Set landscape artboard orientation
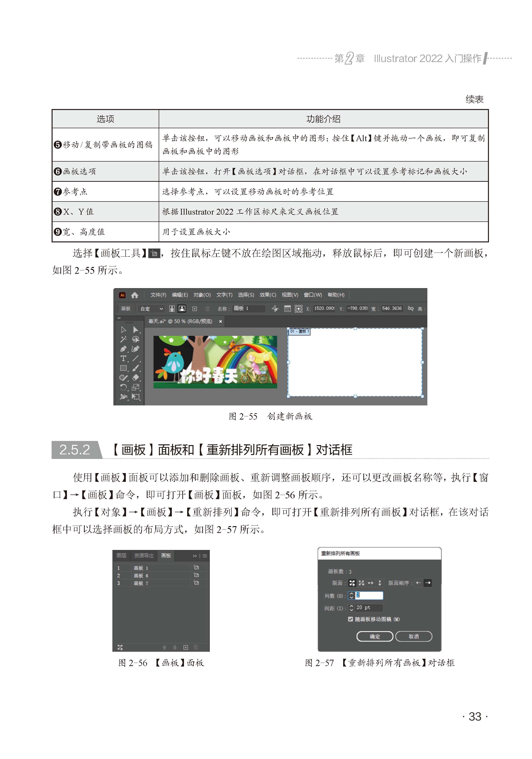Image resolution: width=532 pixels, height=759 pixels. click(x=182, y=308)
